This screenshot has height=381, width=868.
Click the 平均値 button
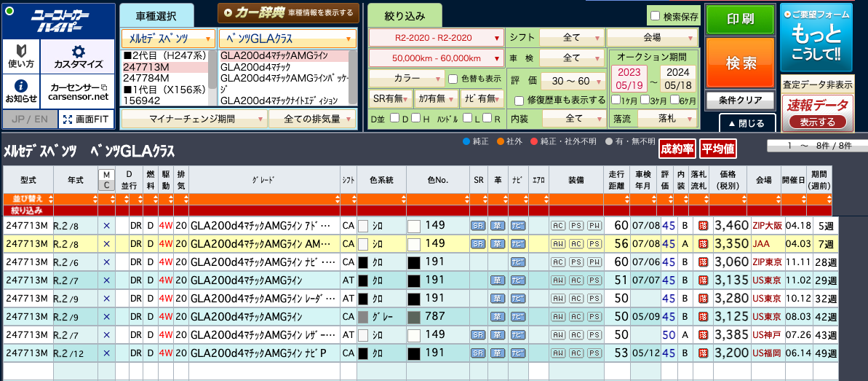tap(717, 148)
